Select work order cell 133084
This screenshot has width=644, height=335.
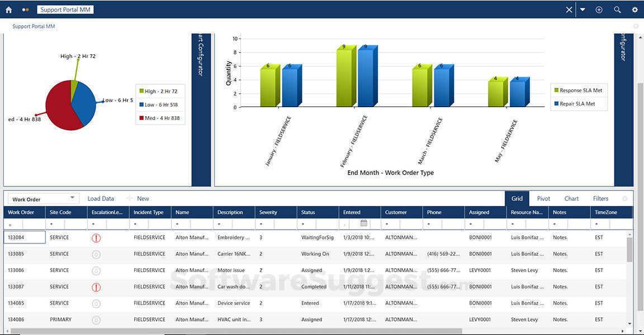25,237
